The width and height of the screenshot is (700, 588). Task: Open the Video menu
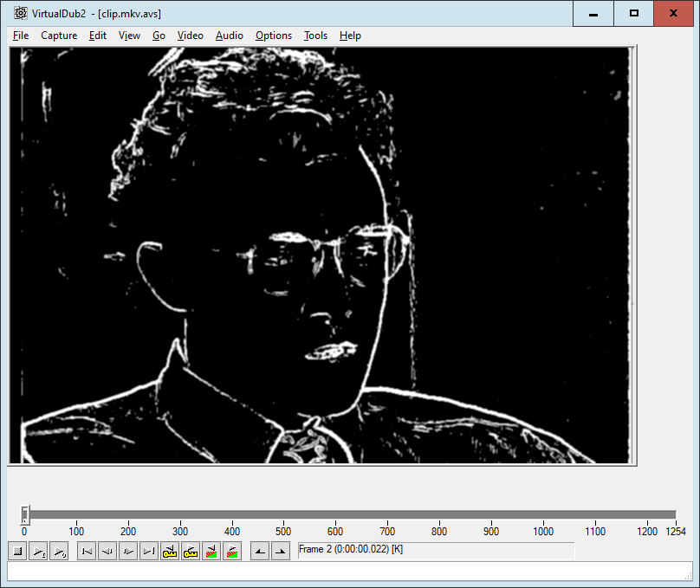click(x=191, y=36)
